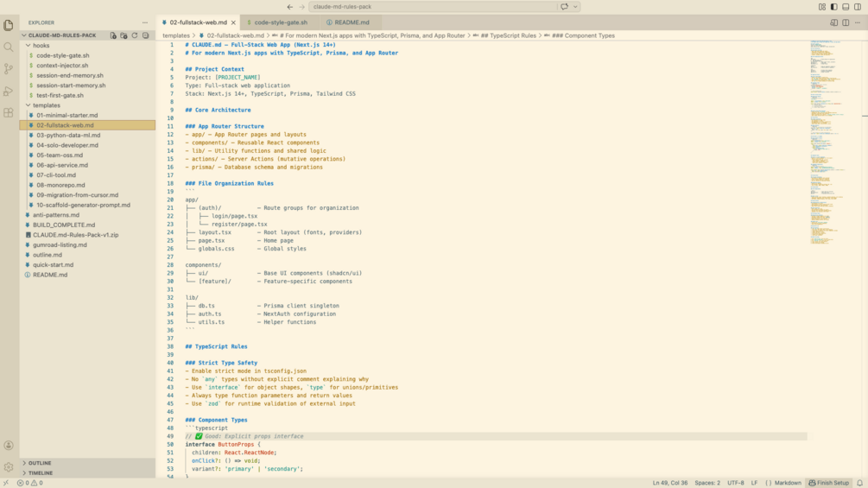
Task: Open gumroad-listing.md file
Action: point(60,244)
